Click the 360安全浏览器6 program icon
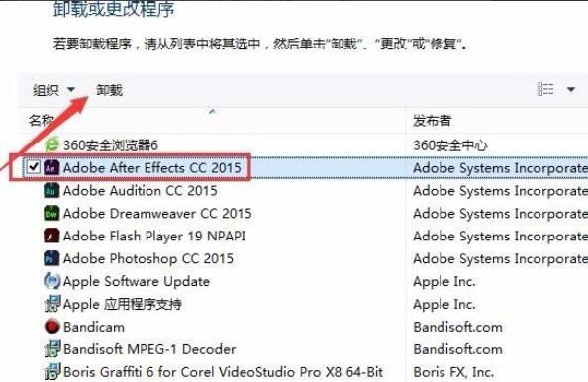This screenshot has width=588, height=382. click(x=51, y=144)
